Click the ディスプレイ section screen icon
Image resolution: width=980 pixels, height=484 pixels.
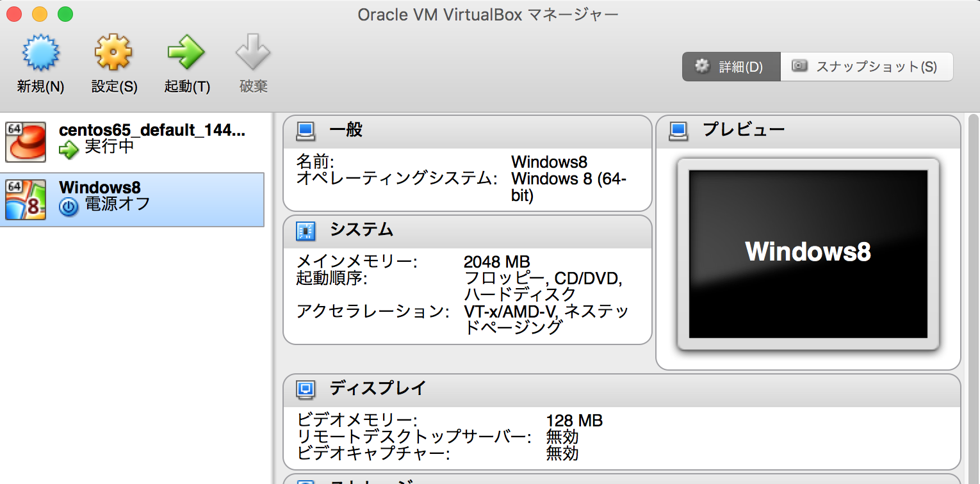[306, 389]
